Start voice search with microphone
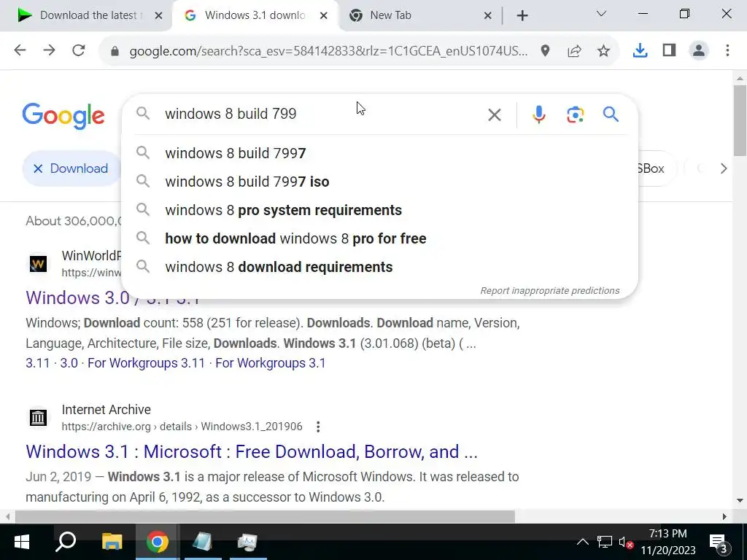 click(x=539, y=114)
